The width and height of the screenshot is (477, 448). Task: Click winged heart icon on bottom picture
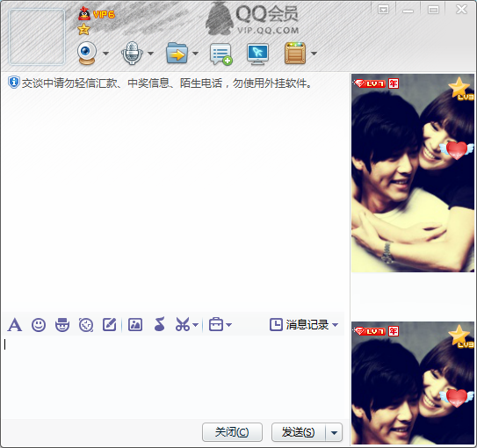[457, 398]
